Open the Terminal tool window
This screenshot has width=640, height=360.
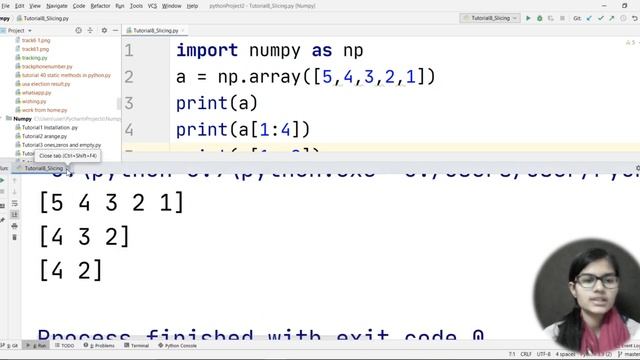tap(137, 345)
